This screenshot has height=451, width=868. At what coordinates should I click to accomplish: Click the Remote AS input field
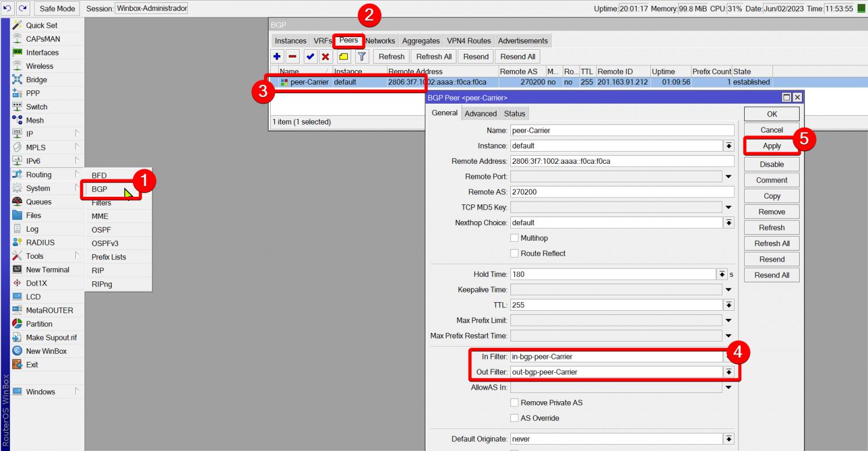[621, 192]
